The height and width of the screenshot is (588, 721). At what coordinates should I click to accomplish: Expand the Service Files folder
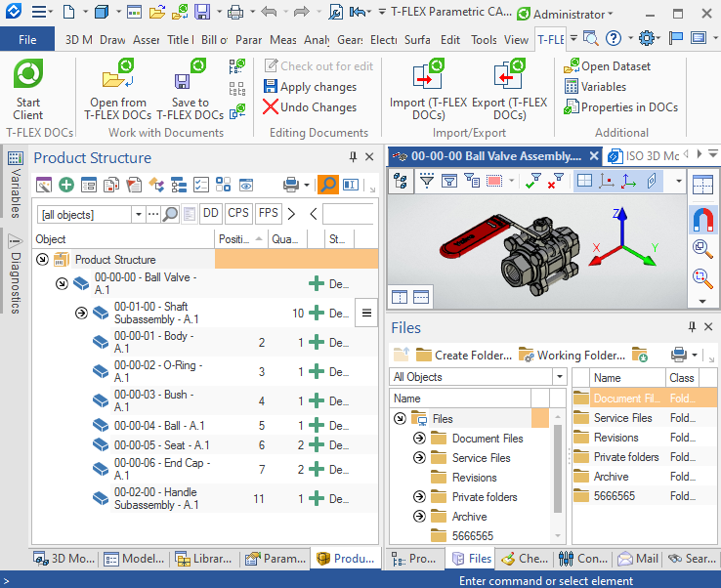(419, 458)
